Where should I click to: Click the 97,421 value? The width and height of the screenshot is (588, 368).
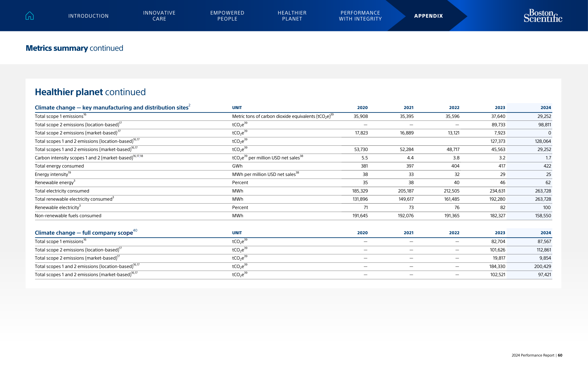(545, 275)
